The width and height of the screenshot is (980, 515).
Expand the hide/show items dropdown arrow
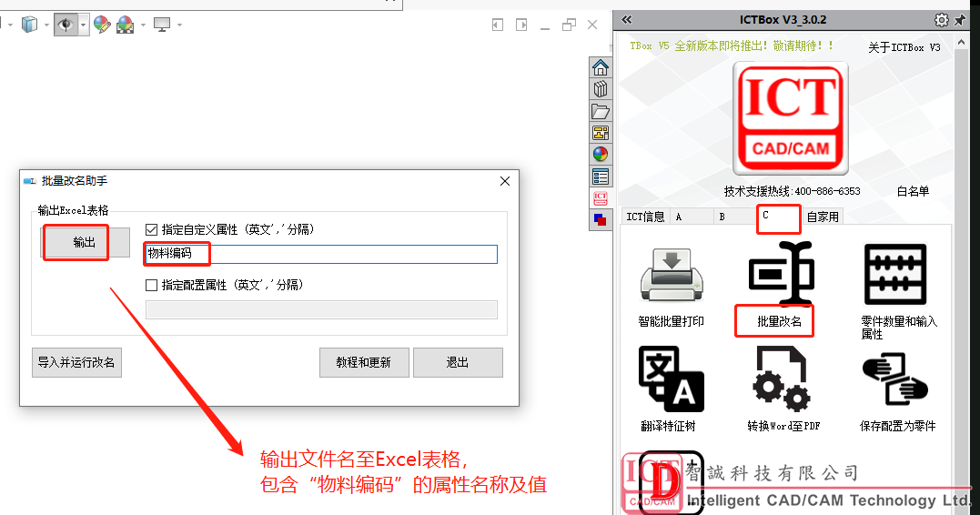point(83,25)
